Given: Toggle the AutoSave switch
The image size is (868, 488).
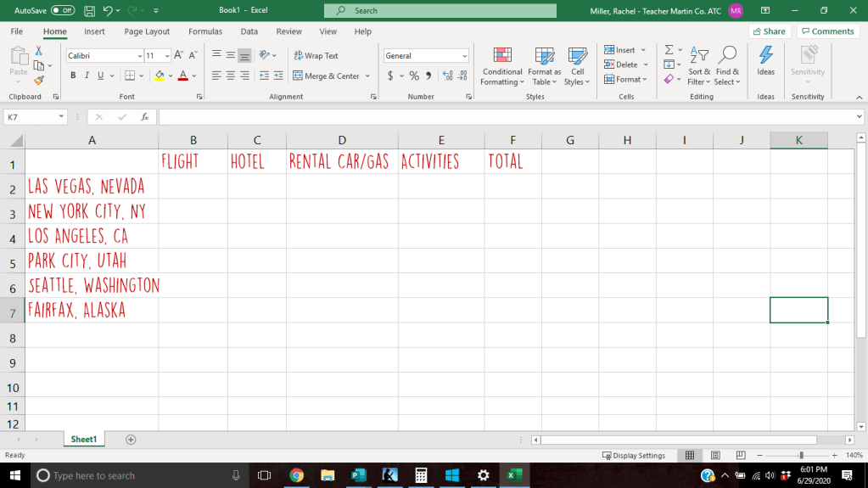Looking at the screenshot, I should point(63,10).
